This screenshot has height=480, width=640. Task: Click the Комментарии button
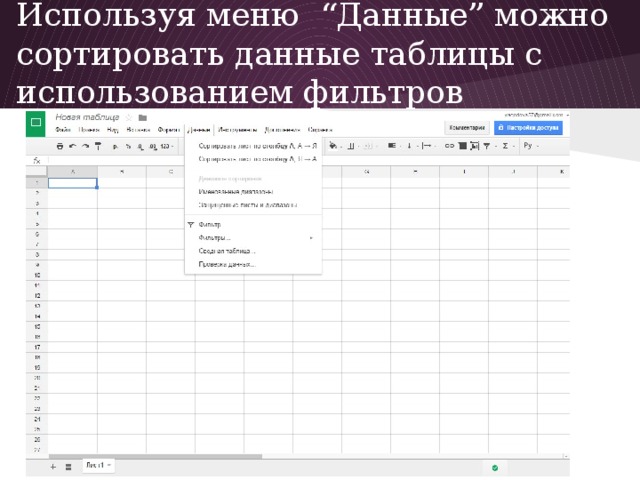[x=467, y=128]
